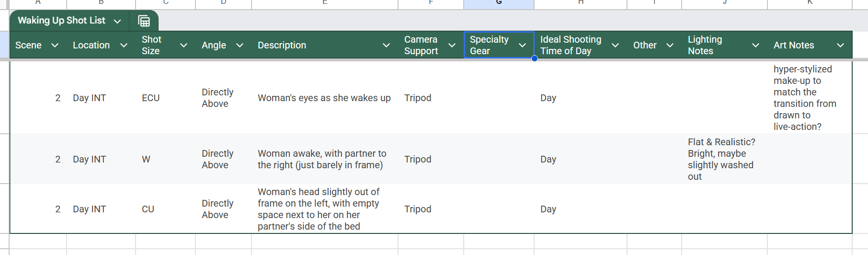Screen dimensions: 868x255
Task: Open the Camera Support column dropdown arrow
Action: click(x=452, y=45)
